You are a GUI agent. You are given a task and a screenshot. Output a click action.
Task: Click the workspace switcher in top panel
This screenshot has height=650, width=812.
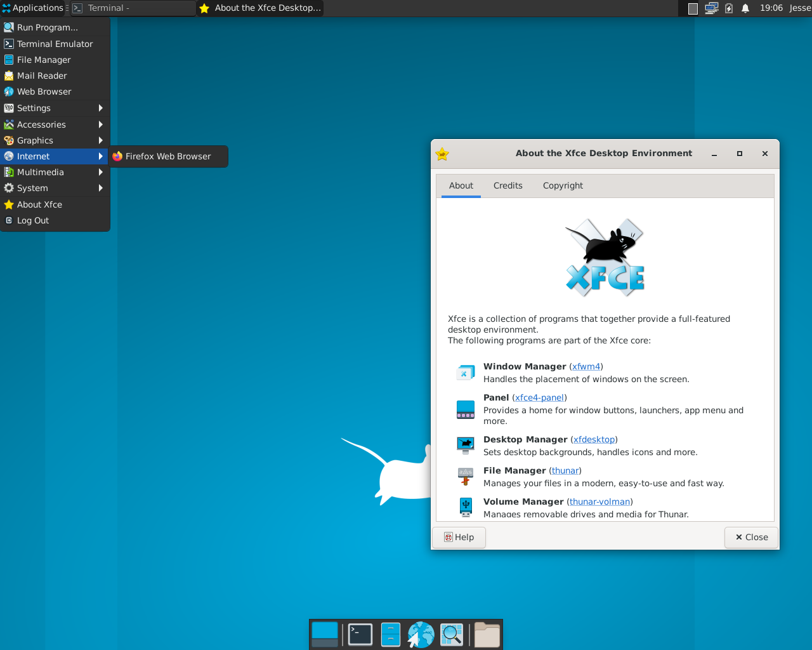[x=693, y=8]
